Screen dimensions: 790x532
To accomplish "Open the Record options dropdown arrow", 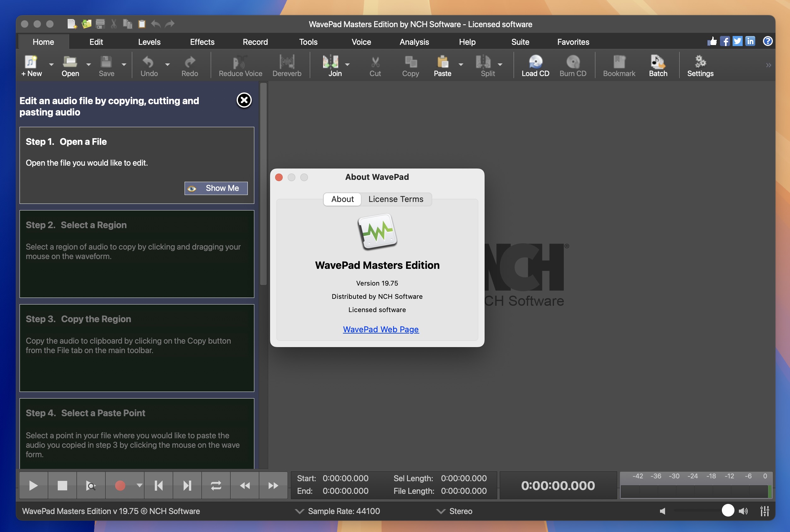I will pyautogui.click(x=139, y=486).
